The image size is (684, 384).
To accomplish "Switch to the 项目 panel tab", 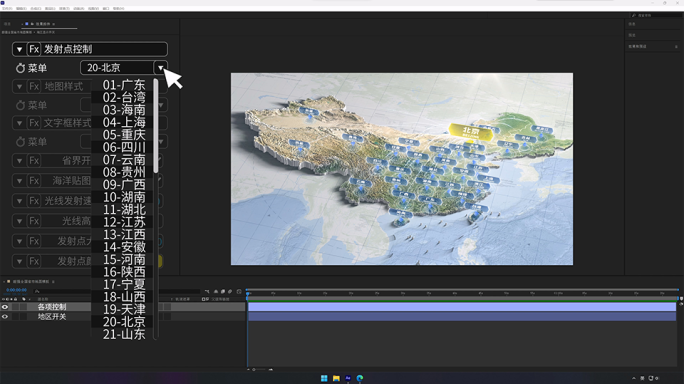I will point(7,24).
